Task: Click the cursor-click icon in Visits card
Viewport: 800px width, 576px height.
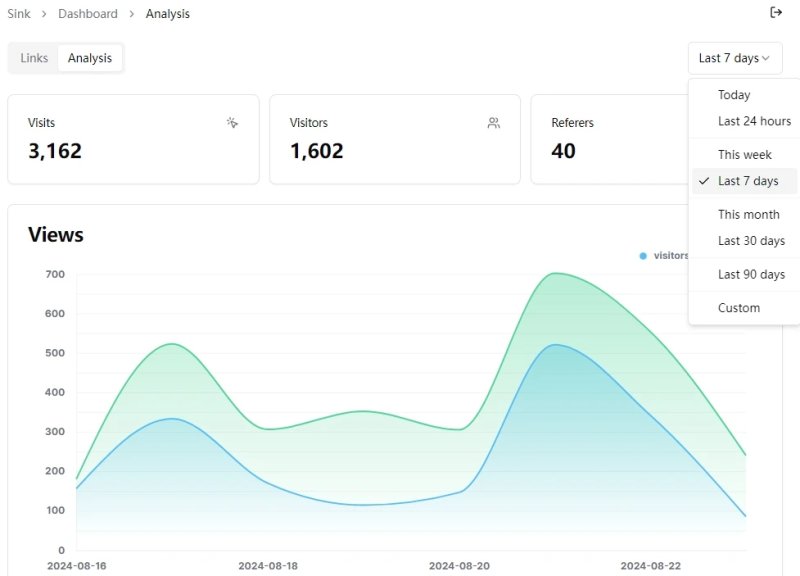Action: 232,123
